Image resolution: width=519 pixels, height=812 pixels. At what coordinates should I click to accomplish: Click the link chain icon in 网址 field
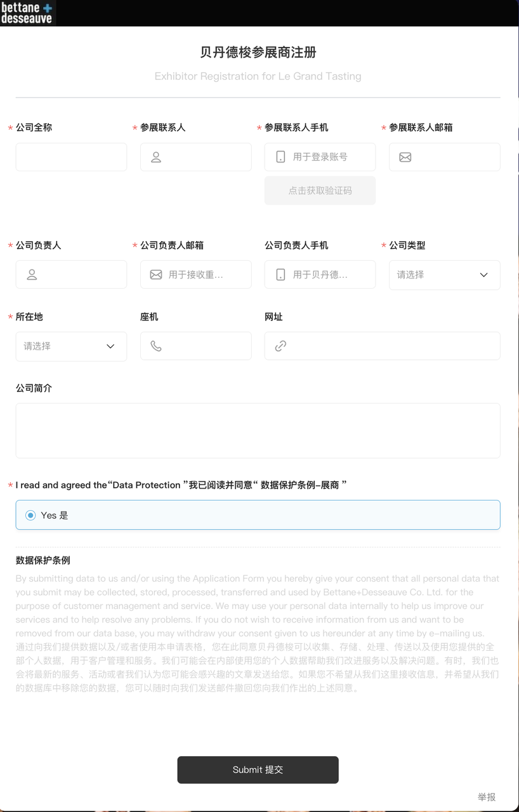coord(280,346)
